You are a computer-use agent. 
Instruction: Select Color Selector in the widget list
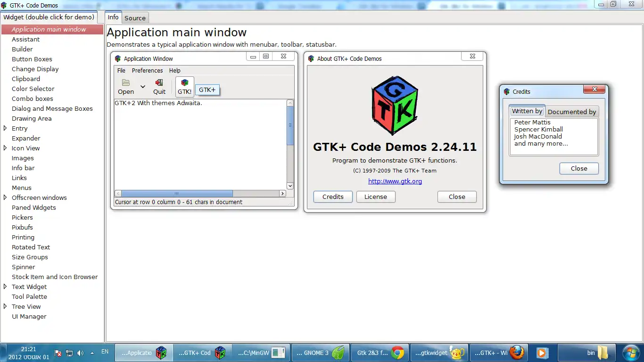click(52, 89)
